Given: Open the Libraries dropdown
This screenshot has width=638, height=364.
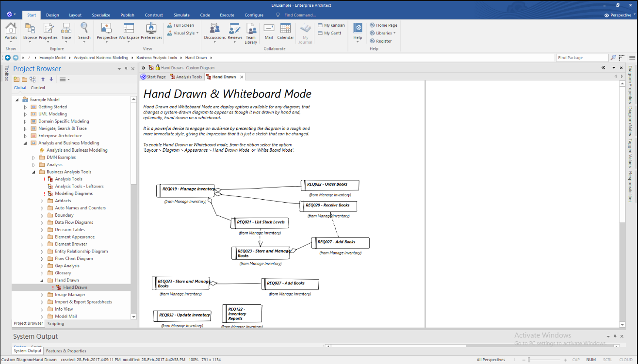Looking at the screenshot, I should click(383, 33).
